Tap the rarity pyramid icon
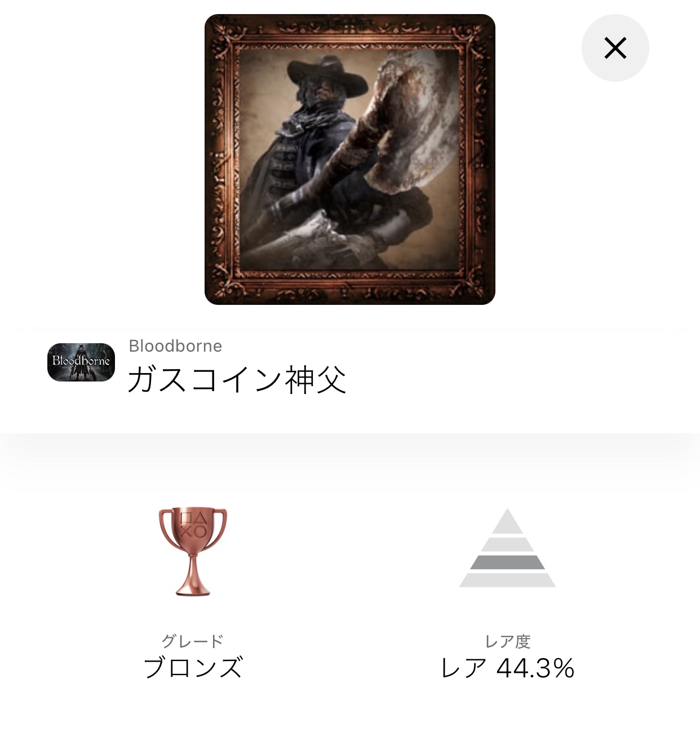Viewport: 700px width, 736px height. (x=507, y=548)
